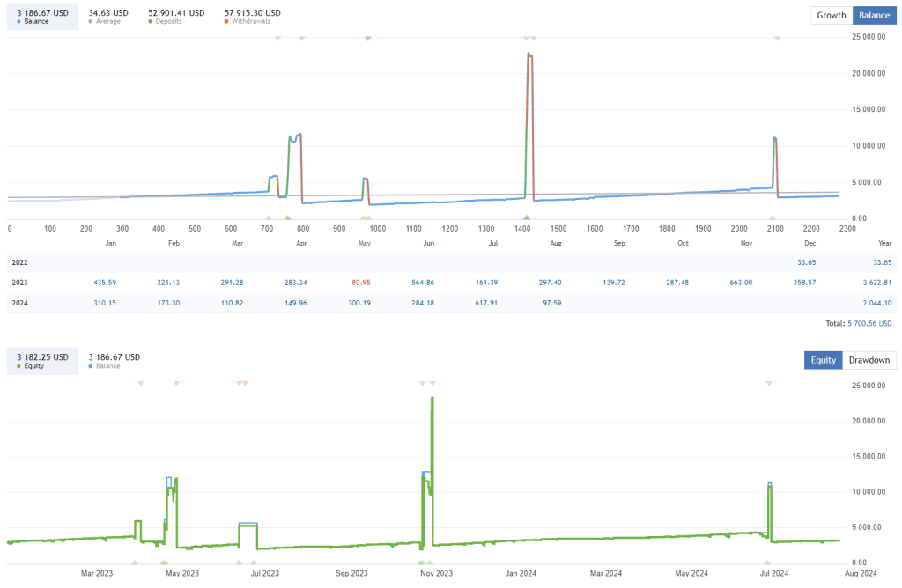Click the green Equity dot on lower chart legend
The image size is (902, 588).
coord(18,366)
